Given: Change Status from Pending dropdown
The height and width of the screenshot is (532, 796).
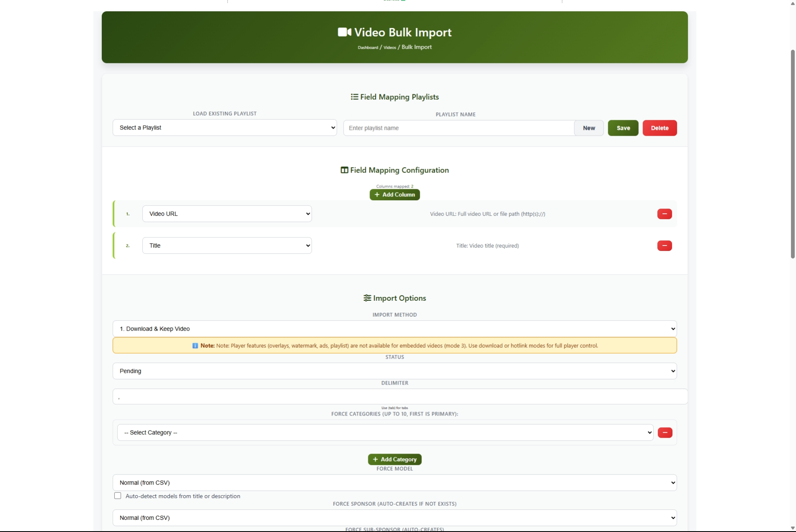Looking at the screenshot, I should click(x=394, y=371).
